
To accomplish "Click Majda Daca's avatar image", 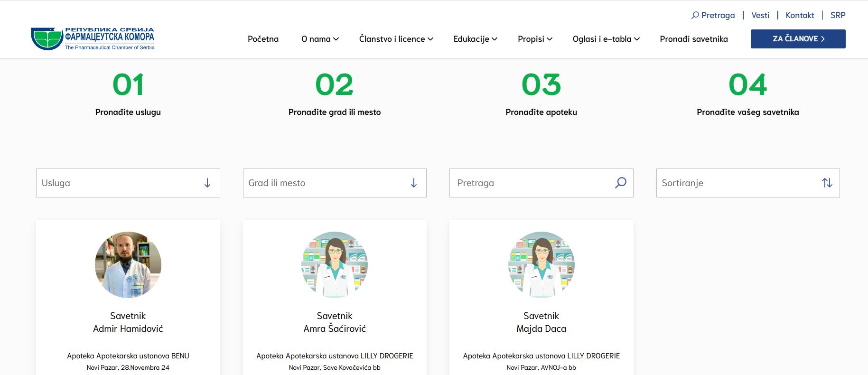I will coord(541,265).
